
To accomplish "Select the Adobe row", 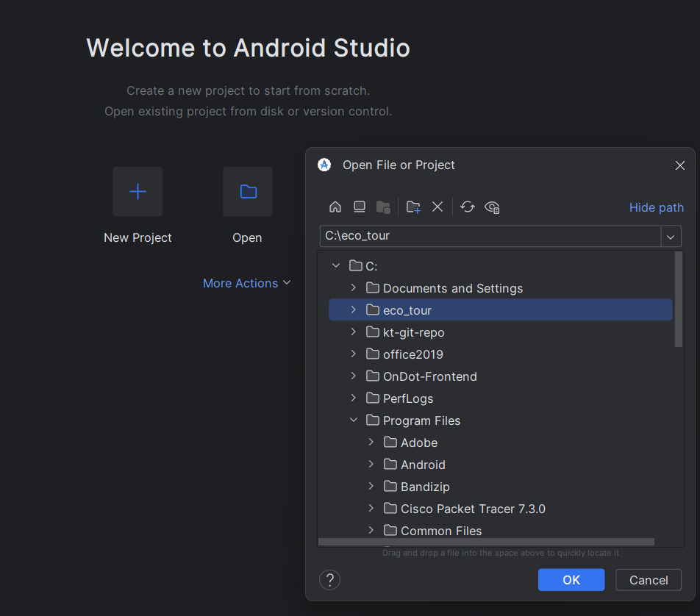I will 501,443.
